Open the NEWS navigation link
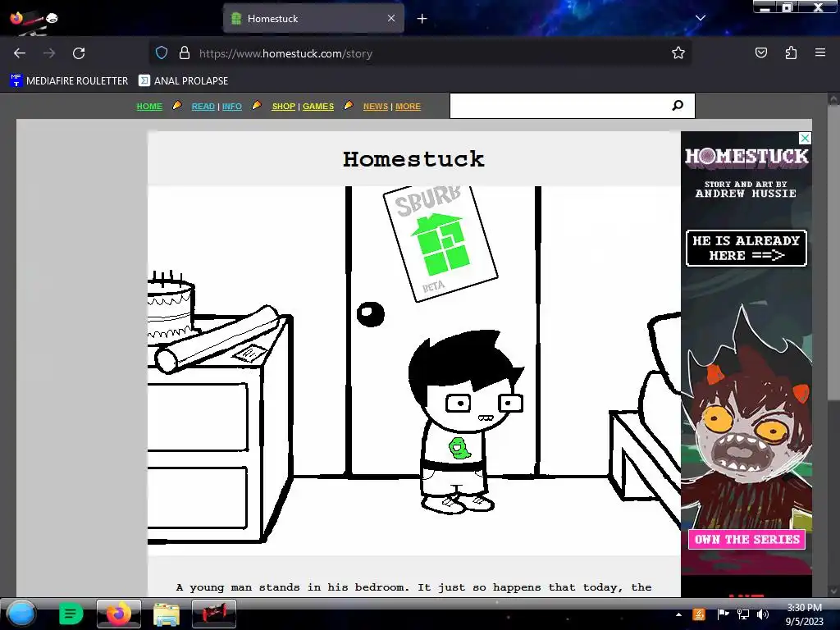This screenshot has height=630, width=840. click(376, 106)
